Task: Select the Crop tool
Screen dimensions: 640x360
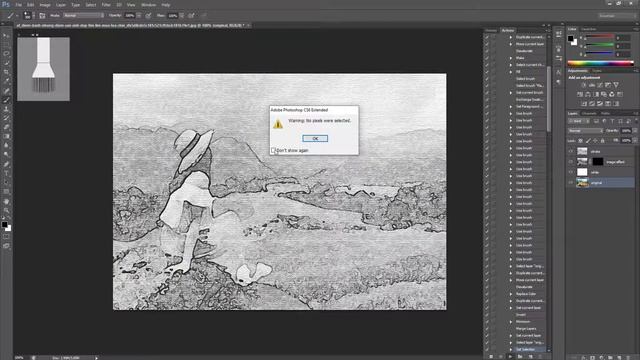Action: click(x=6, y=72)
